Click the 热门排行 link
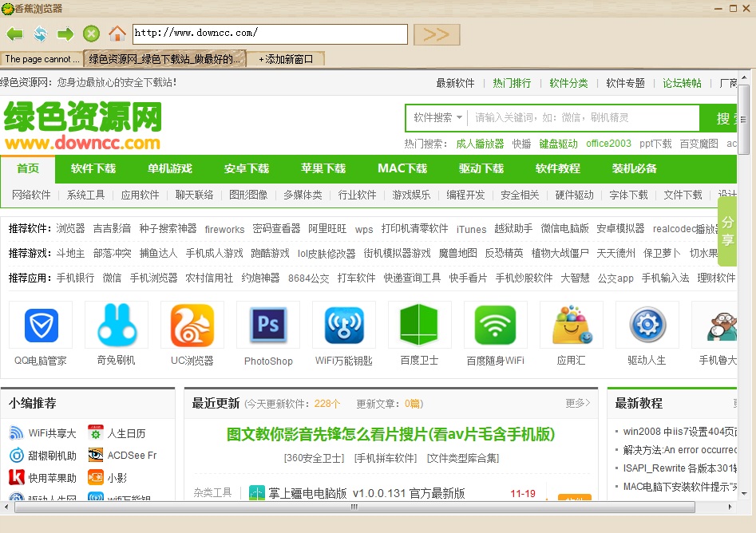Viewport: 756px width, 533px height. tap(511, 82)
